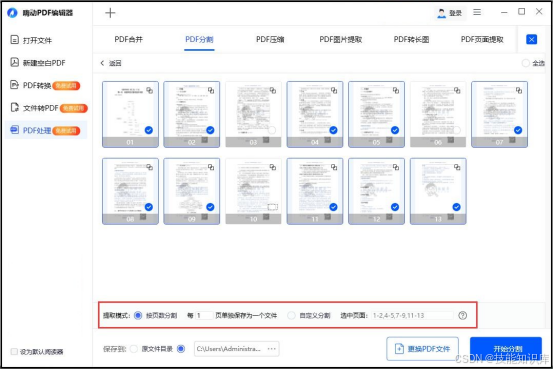Click the overlapping-squares icon on page 10
Image resolution: width=553 pixels, height=370 pixels.
[273, 167]
